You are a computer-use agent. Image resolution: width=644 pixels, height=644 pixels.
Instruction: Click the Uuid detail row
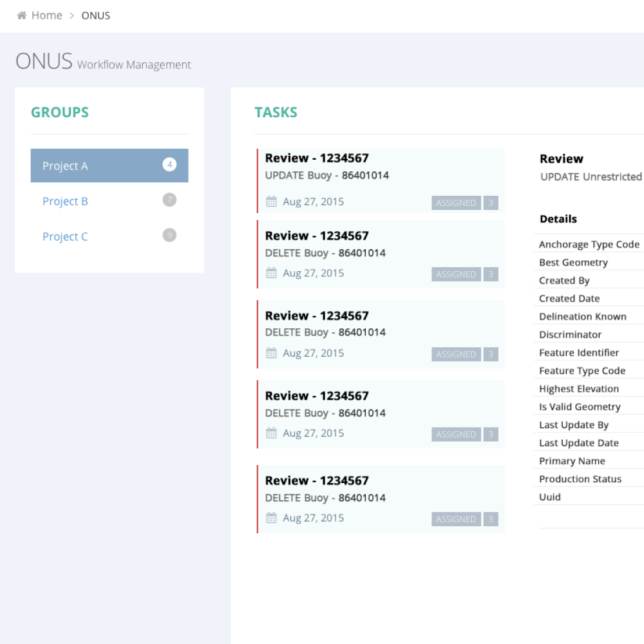(589, 497)
